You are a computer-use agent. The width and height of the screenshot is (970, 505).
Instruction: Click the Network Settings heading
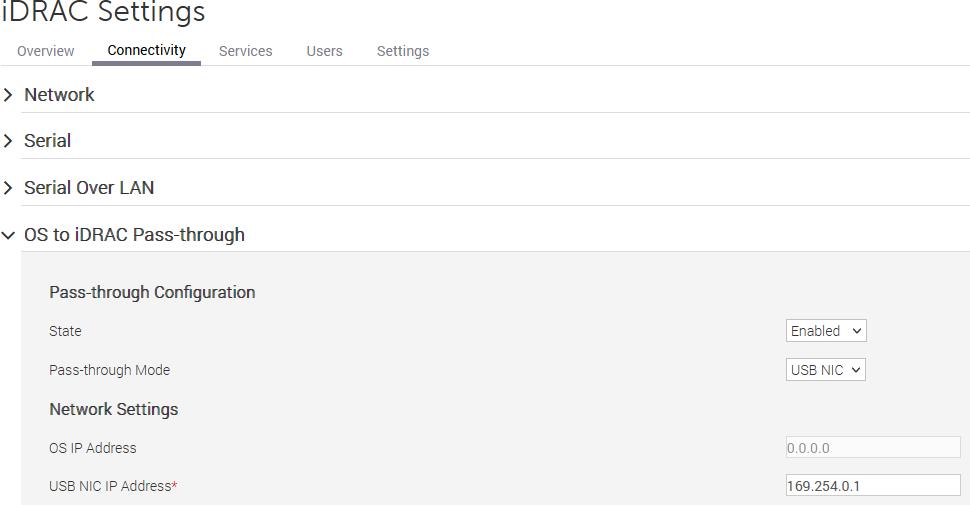[x=114, y=409]
